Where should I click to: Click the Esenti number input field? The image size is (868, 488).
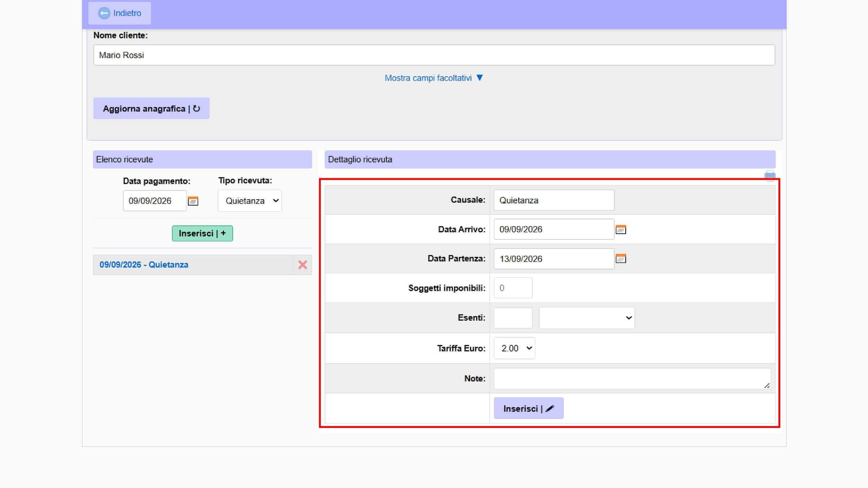point(513,318)
